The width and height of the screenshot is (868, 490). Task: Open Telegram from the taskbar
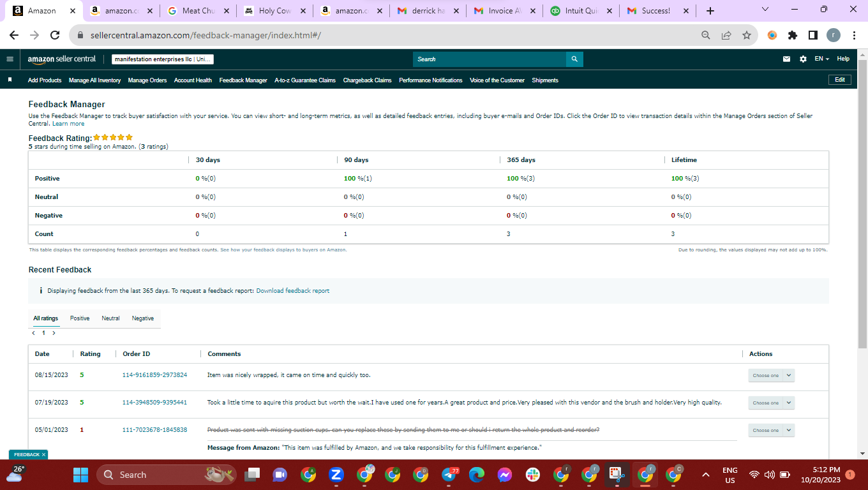[x=449, y=475]
